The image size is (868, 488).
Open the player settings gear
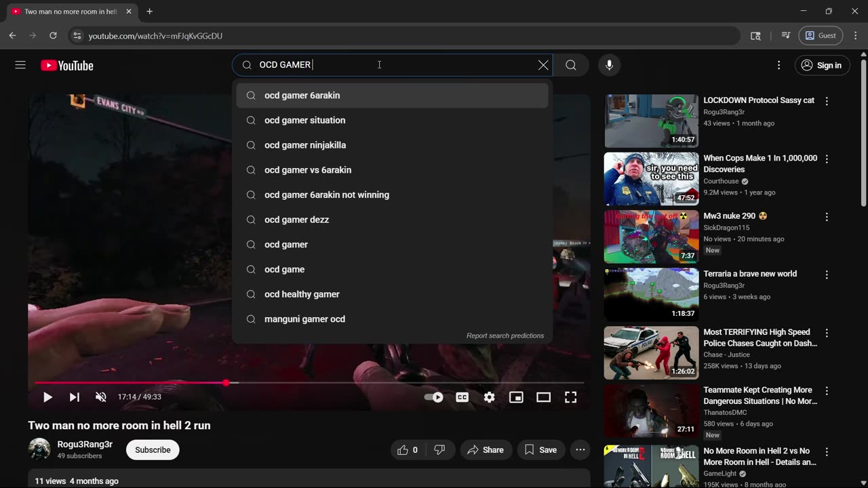(x=490, y=397)
